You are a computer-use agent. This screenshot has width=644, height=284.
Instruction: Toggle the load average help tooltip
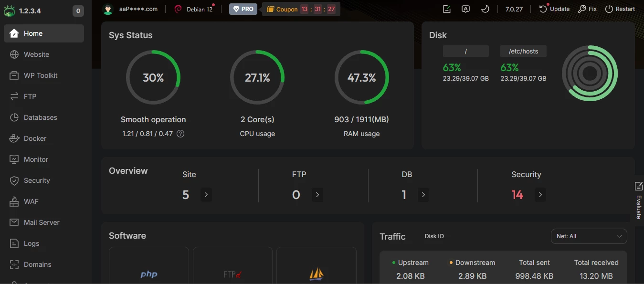coord(180,134)
